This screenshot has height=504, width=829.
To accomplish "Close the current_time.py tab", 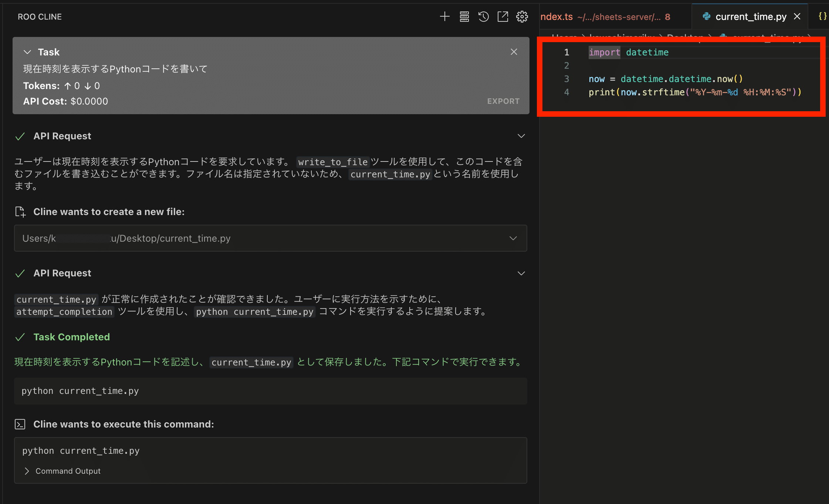I will (797, 17).
